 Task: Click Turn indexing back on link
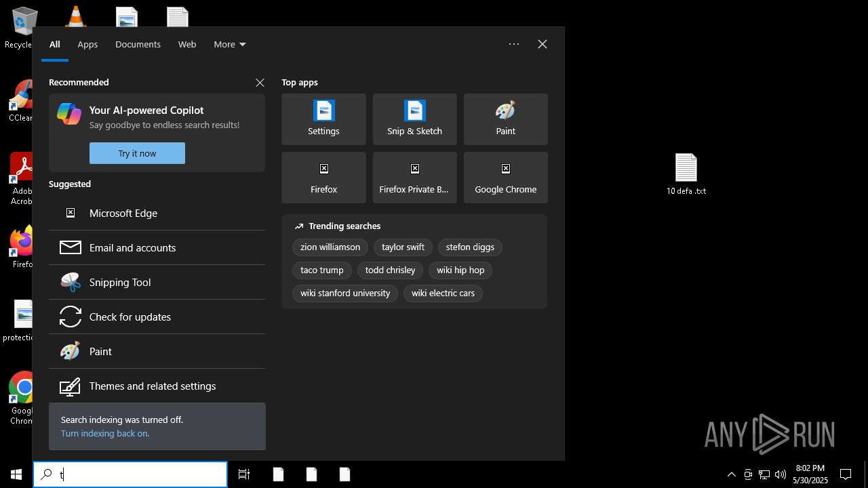[x=105, y=433]
